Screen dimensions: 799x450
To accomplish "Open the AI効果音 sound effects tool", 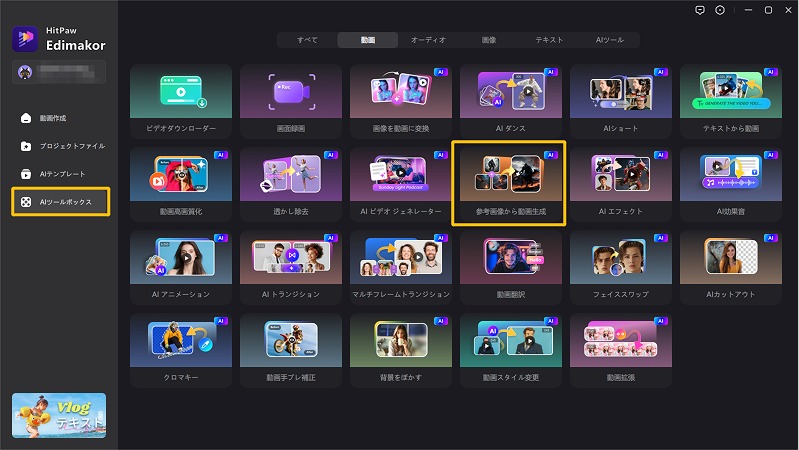I will [x=731, y=184].
